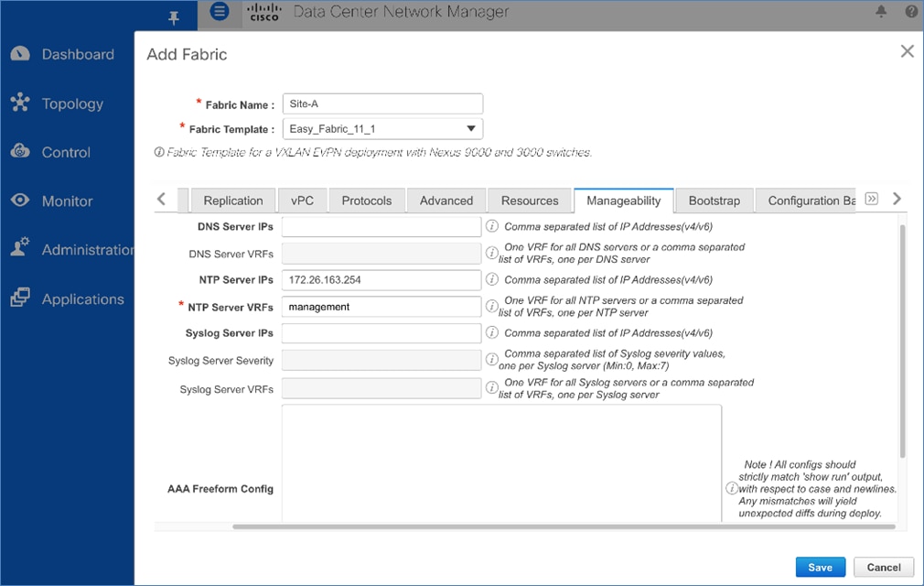Click the vertical scrollbar of the form
The width and height of the screenshot is (924, 586).
pyautogui.click(x=902, y=341)
